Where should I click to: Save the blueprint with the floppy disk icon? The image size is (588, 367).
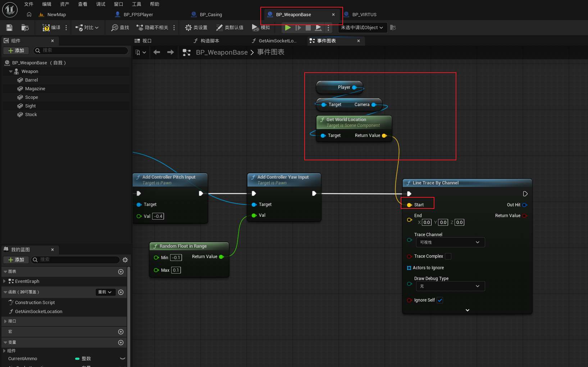click(x=9, y=28)
